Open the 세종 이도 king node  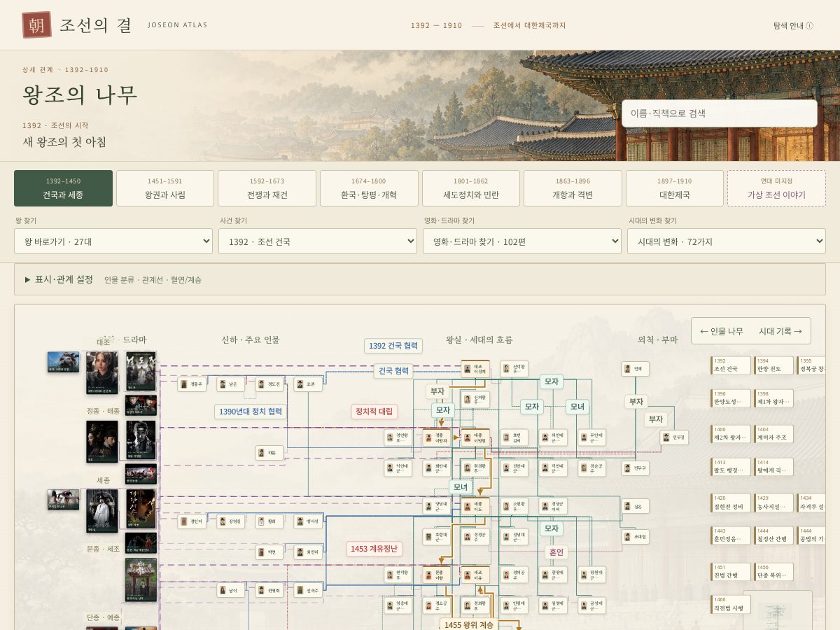click(475, 506)
